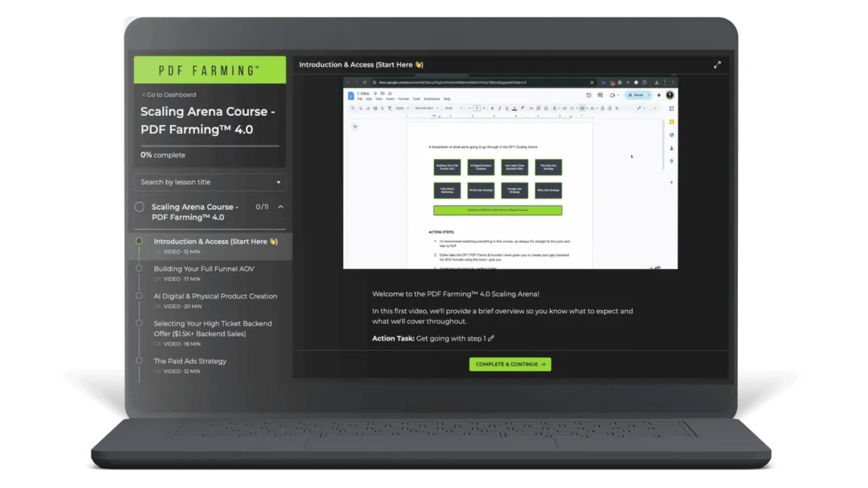868x488 pixels.
Task: Click the Google account avatar in Docs
Action: pyautogui.click(x=670, y=95)
